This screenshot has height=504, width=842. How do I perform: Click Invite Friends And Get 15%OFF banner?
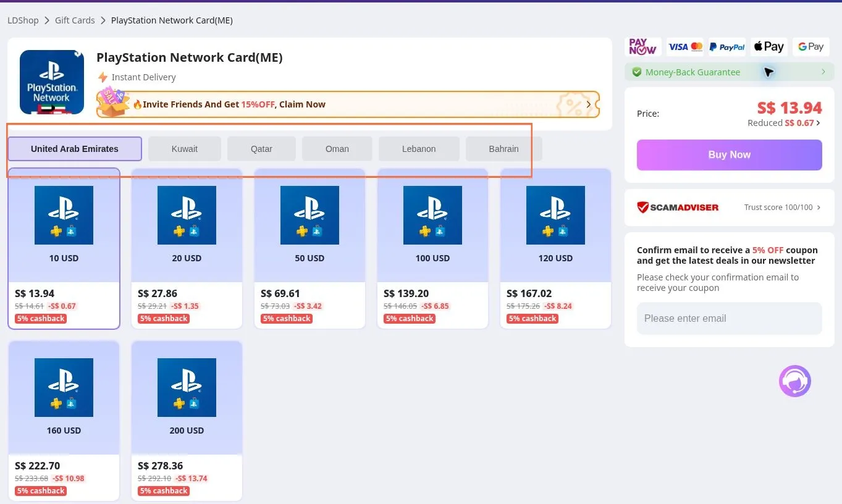tap(348, 104)
